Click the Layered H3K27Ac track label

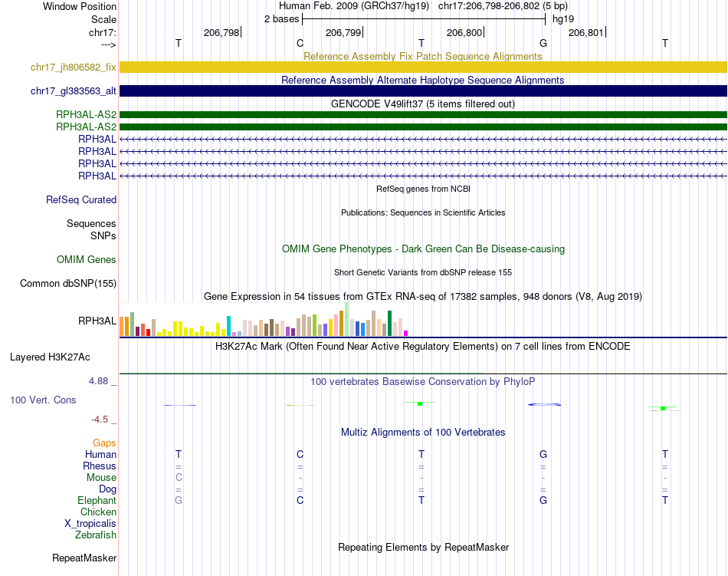tap(50, 357)
